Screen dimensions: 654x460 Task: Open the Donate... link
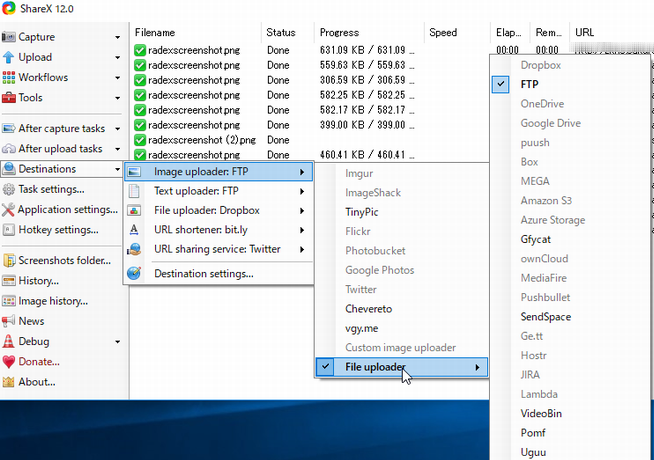[x=39, y=362]
